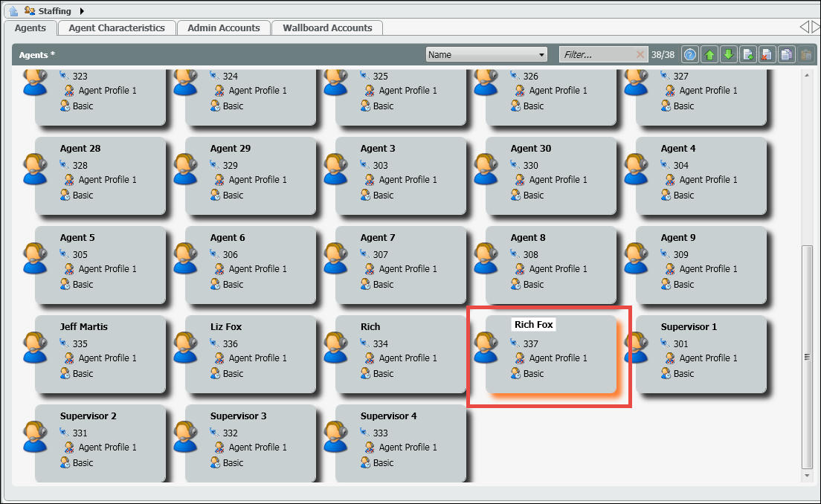This screenshot has height=504, width=821.
Task: Select the Supervisor 1 agent card
Action: (x=701, y=354)
